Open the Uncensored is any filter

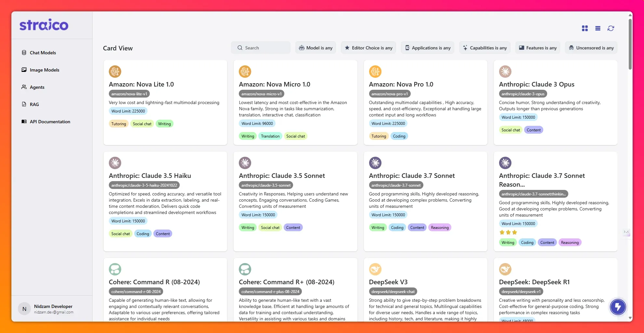coord(591,48)
